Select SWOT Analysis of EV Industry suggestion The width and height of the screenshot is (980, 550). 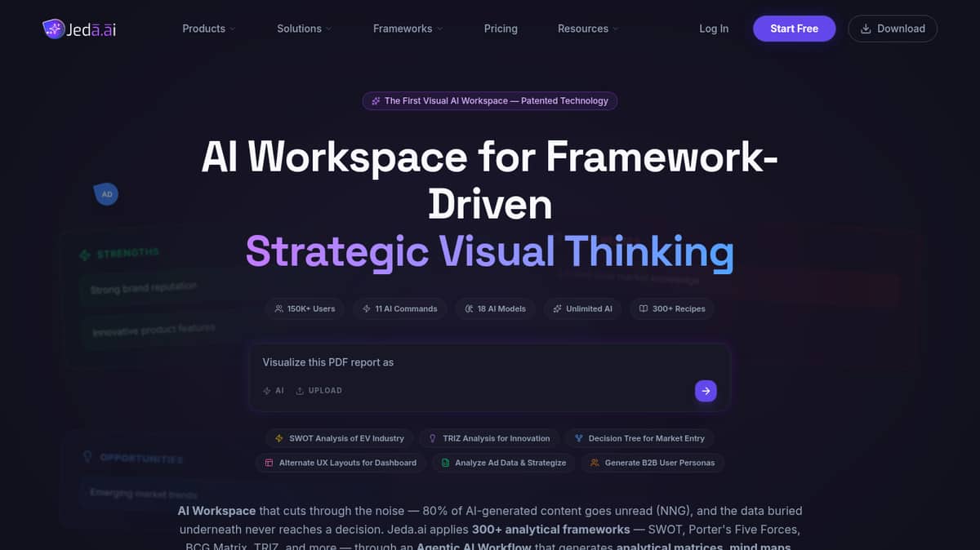(x=340, y=438)
